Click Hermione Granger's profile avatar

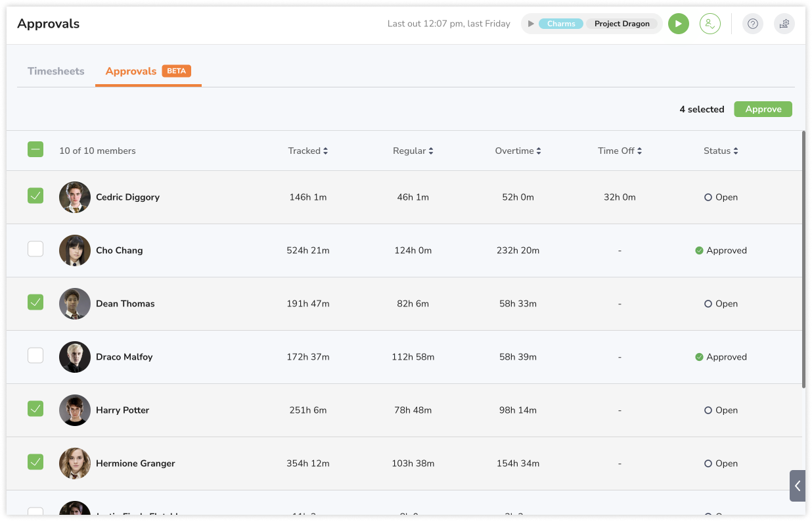(75, 463)
